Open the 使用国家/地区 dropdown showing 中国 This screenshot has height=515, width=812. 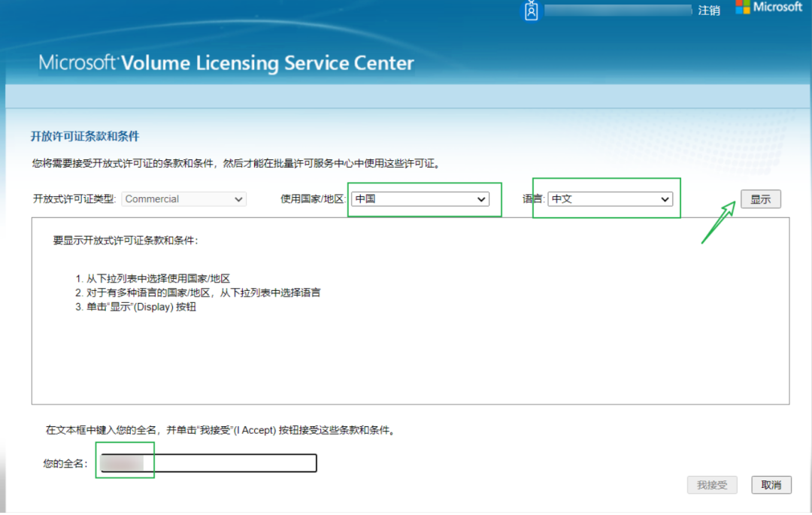(420, 199)
